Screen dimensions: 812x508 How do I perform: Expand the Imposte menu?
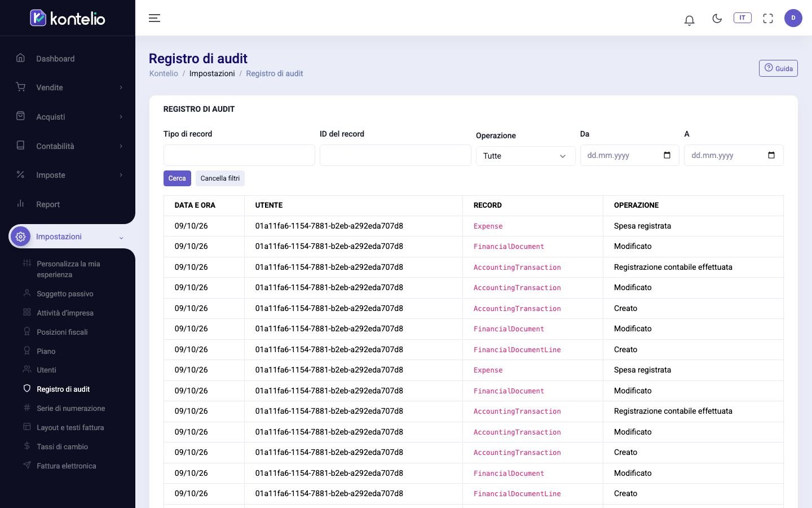point(68,175)
